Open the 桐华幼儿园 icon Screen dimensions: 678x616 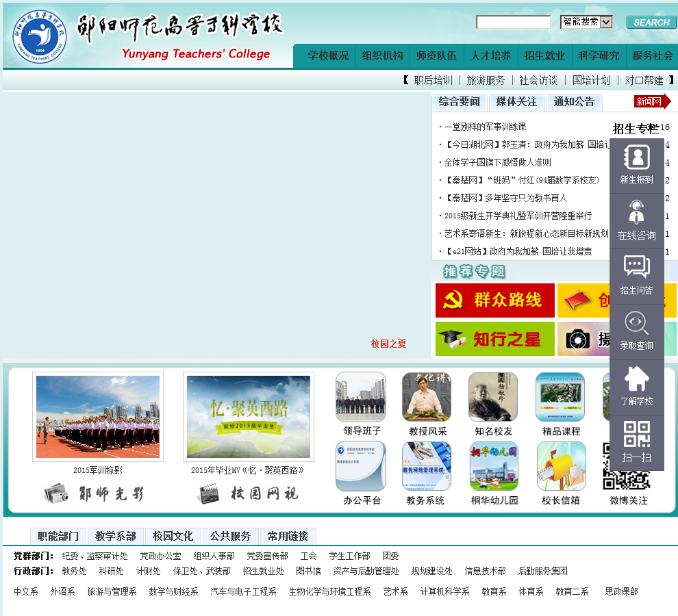[494, 466]
